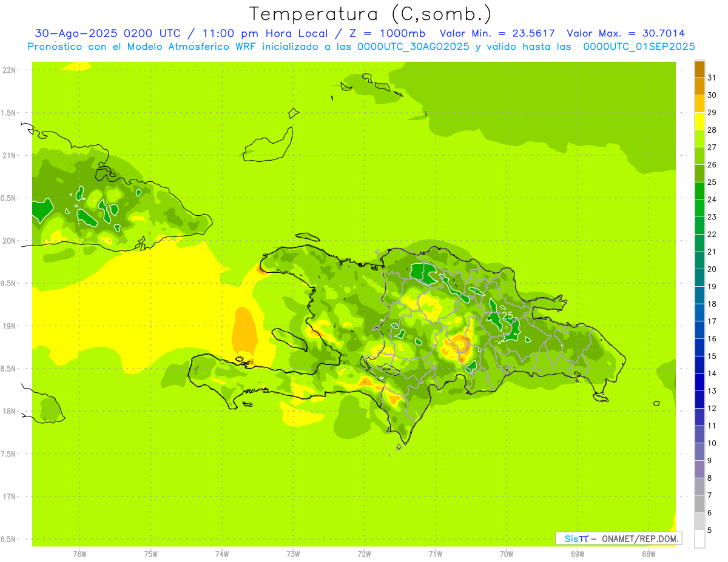Click the "Valor Max. = 30.7014" value
Screen dimensions: 728x562
click(626, 33)
